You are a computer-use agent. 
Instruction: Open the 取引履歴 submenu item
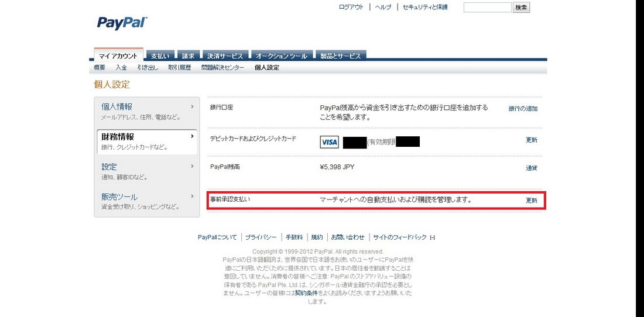pyautogui.click(x=180, y=68)
